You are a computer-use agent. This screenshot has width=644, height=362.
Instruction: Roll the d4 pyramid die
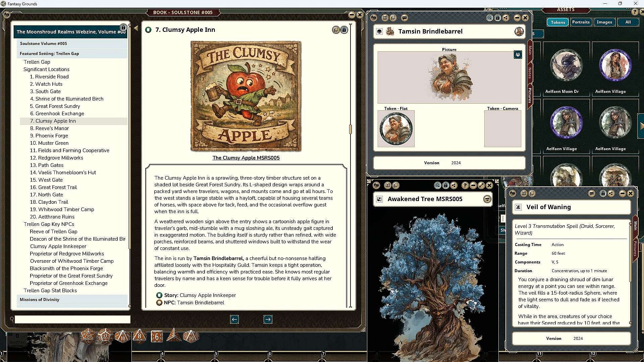click(174, 335)
